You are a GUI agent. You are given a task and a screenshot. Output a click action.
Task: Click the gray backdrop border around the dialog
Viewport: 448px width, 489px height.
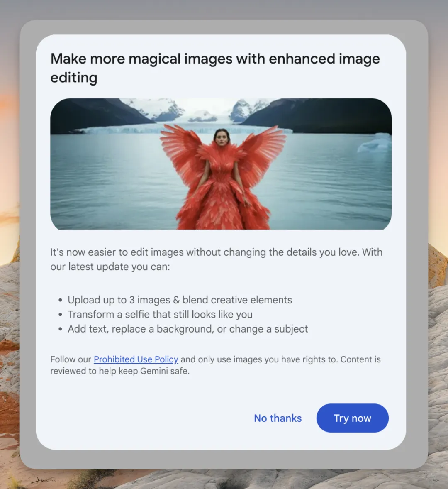27,249
